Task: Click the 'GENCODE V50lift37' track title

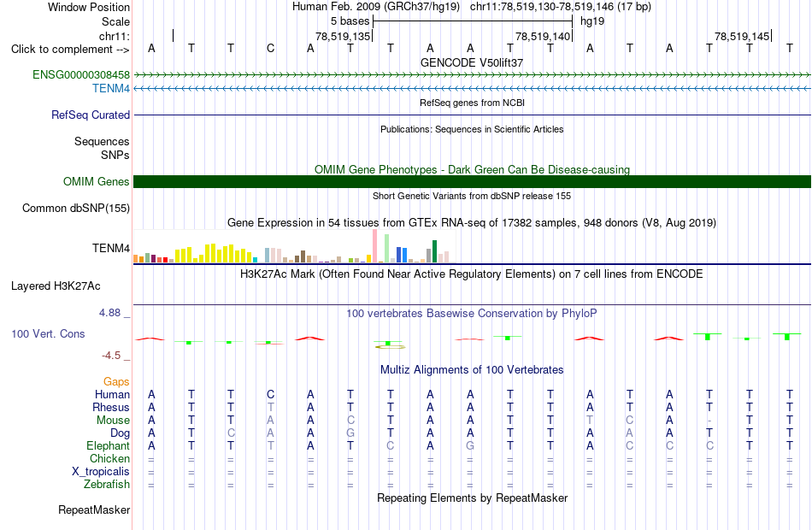Action: pos(472,62)
